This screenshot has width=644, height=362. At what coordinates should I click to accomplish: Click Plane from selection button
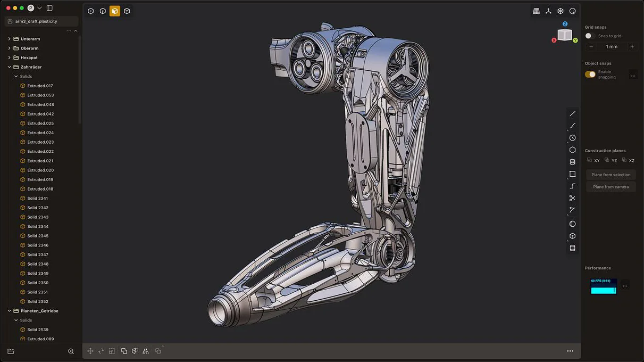pyautogui.click(x=610, y=175)
